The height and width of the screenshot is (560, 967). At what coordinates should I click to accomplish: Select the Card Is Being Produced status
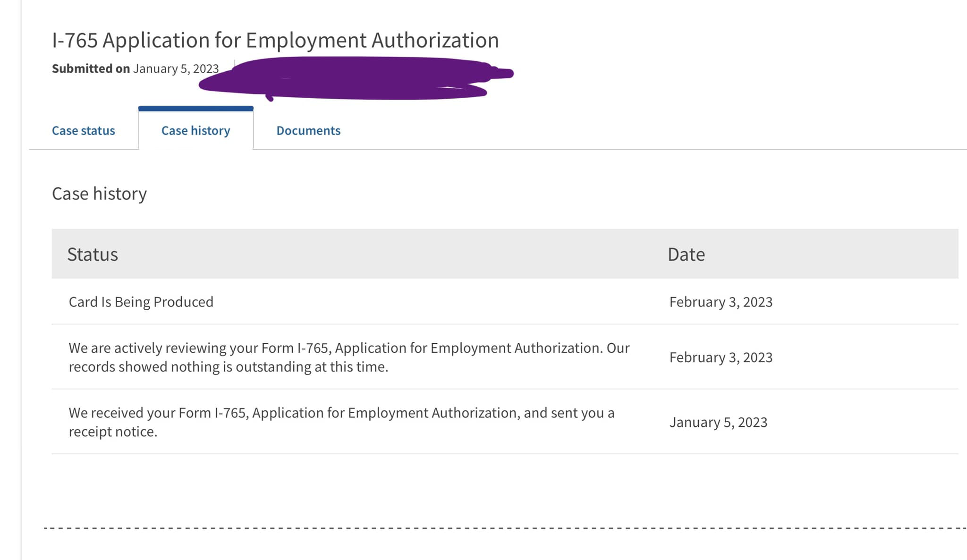click(x=141, y=302)
